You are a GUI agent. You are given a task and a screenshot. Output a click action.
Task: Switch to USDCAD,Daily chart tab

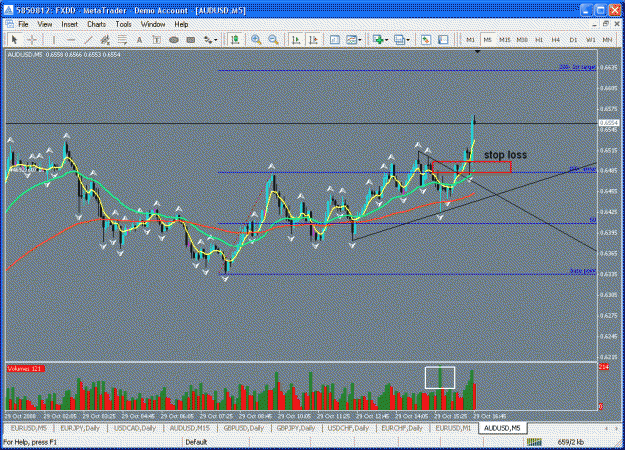135,428
